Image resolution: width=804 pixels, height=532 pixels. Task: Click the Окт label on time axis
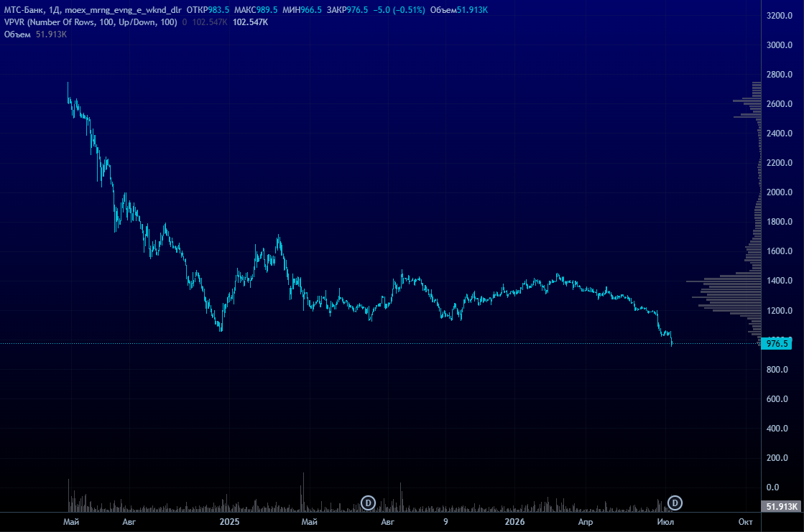coord(746,522)
